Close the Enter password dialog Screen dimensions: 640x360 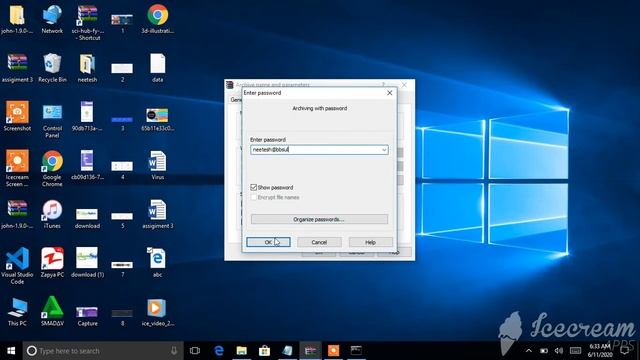tap(389, 93)
